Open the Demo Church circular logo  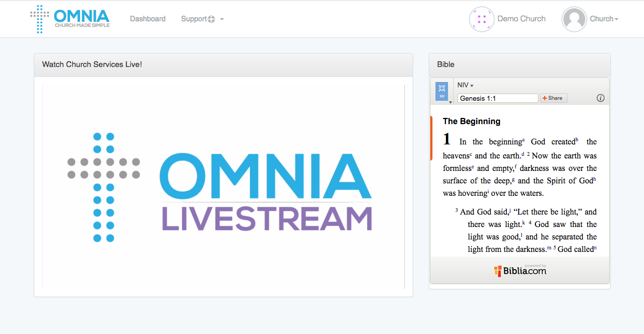click(x=481, y=19)
